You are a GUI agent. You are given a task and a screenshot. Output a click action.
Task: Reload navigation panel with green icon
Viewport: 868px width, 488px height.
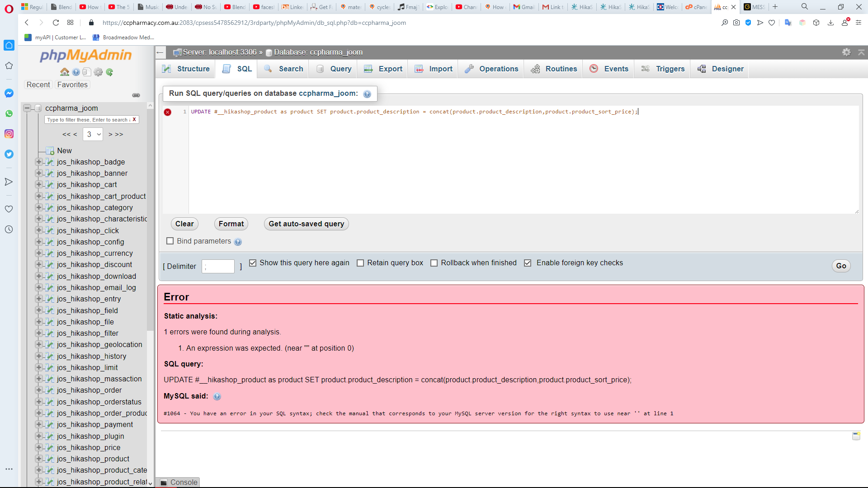109,72
